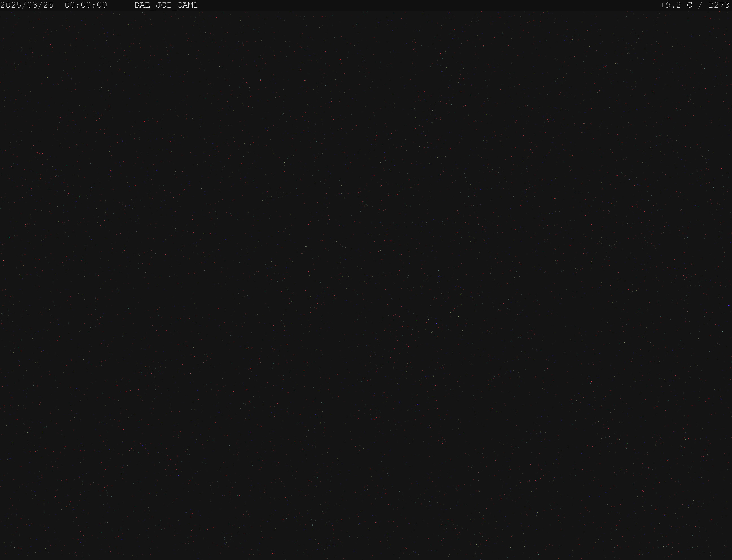Select the CAM1 part of the camera name
This screenshot has width=732, height=560.
tap(188, 5)
